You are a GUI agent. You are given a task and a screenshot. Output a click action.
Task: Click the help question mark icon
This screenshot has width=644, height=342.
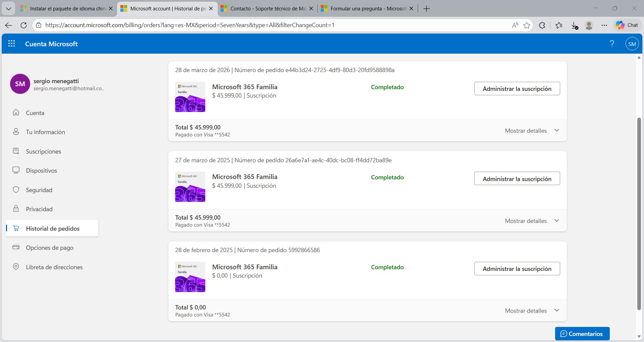point(612,44)
